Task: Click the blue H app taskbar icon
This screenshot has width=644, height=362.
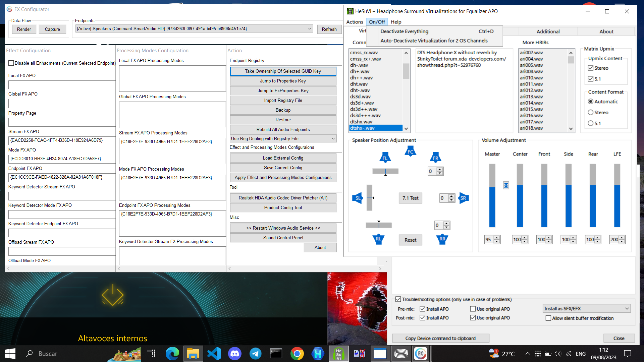Action: (318, 354)
